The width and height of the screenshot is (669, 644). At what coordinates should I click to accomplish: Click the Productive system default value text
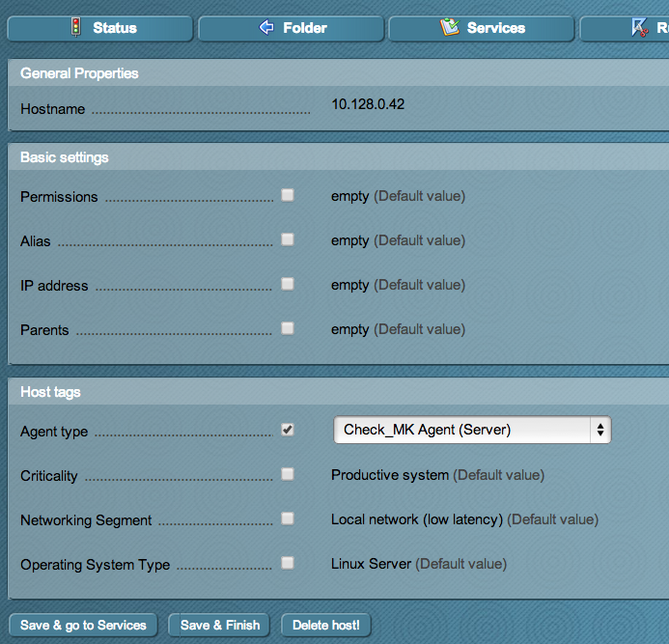click(x=437, y=475)
